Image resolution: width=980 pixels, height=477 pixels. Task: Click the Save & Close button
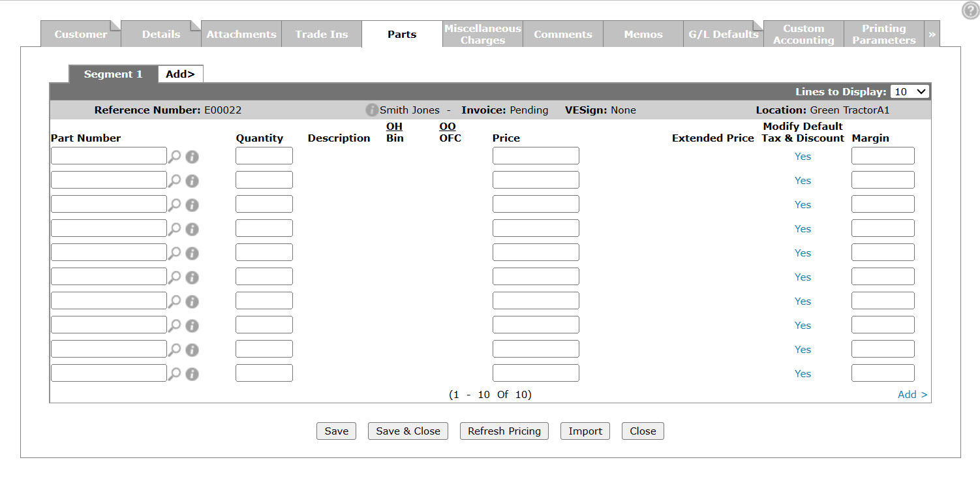(408, 431)
